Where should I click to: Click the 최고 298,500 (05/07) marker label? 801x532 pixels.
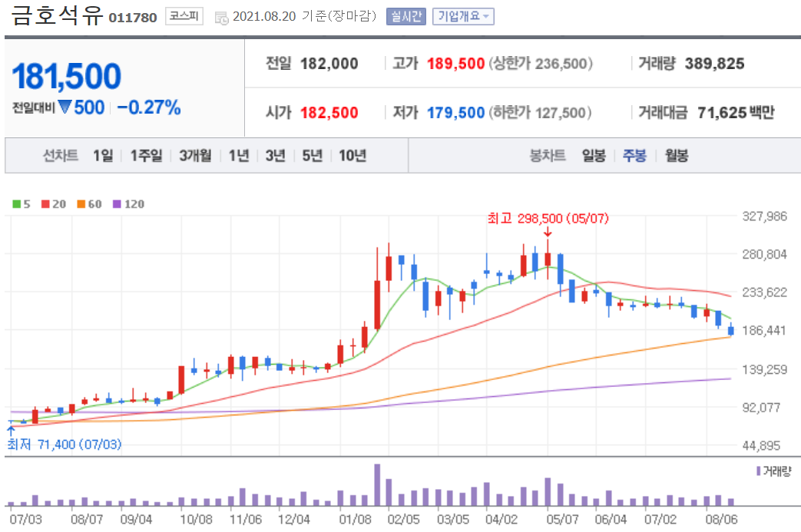tap(548, 219)
